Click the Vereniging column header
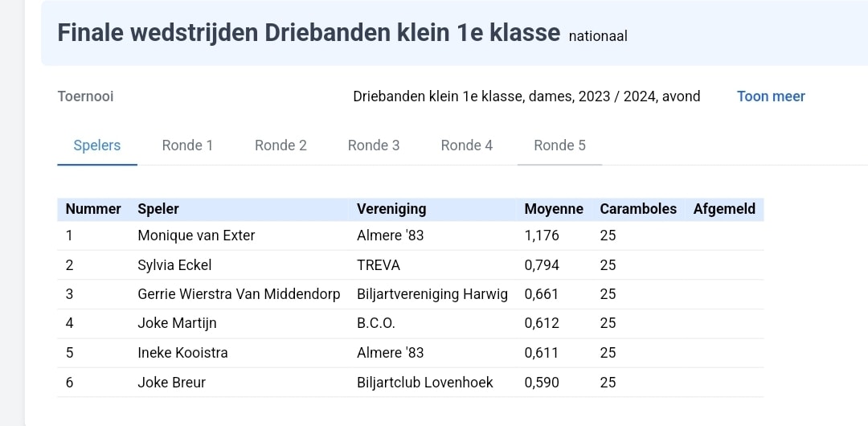The width and height of the screenshot is (868, 426). point(391,209)
